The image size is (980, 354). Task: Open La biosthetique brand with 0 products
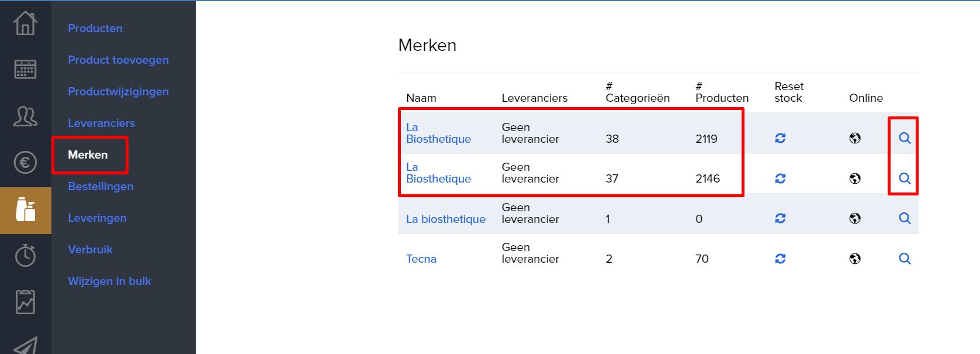(x=446, y=219)
